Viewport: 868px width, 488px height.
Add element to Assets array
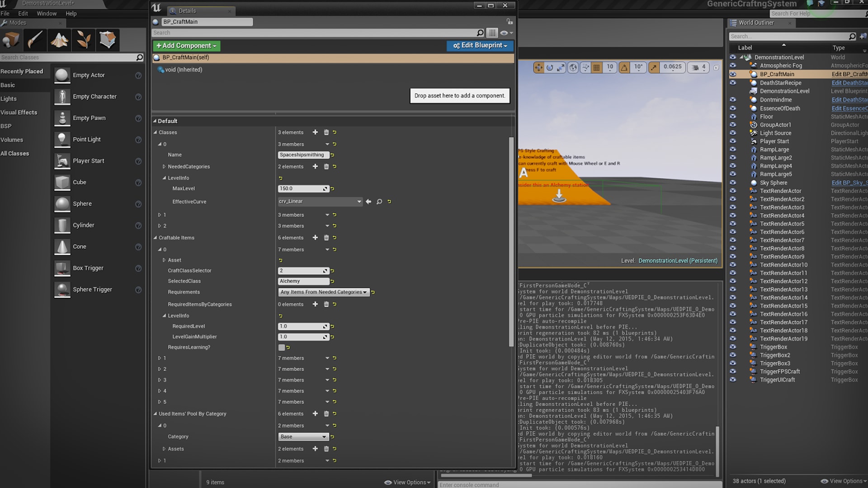coord(315,449)
